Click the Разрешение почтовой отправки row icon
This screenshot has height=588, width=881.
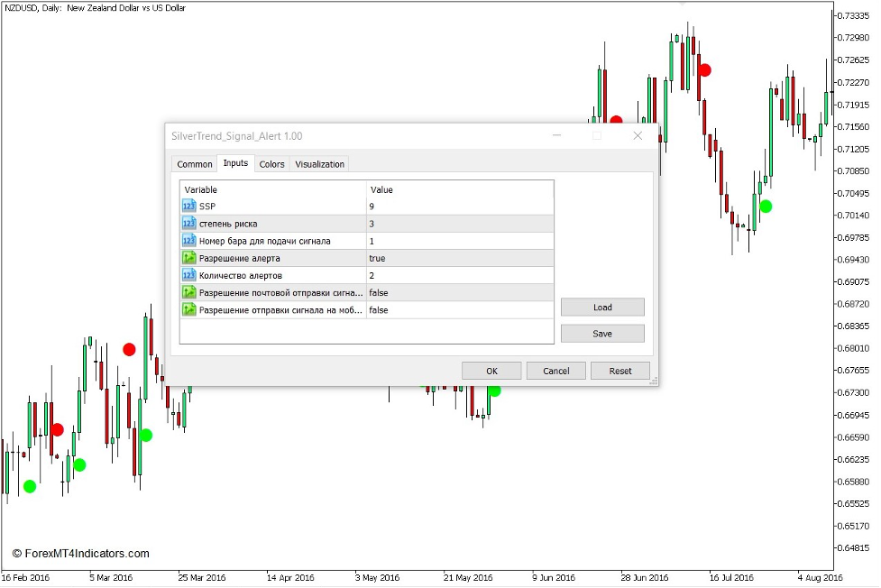point(188,292)
